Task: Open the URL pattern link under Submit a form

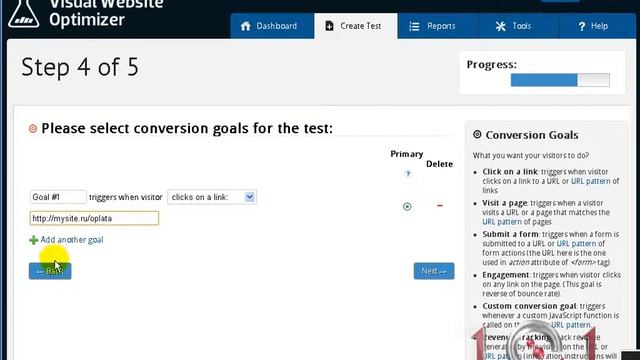Action: 576,244
